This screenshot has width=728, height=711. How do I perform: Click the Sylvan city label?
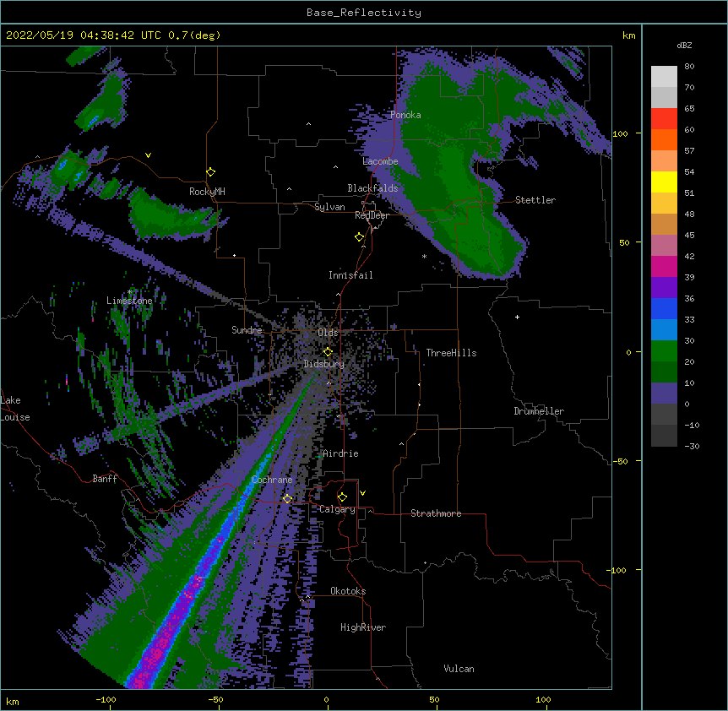(x=329, y=207)
